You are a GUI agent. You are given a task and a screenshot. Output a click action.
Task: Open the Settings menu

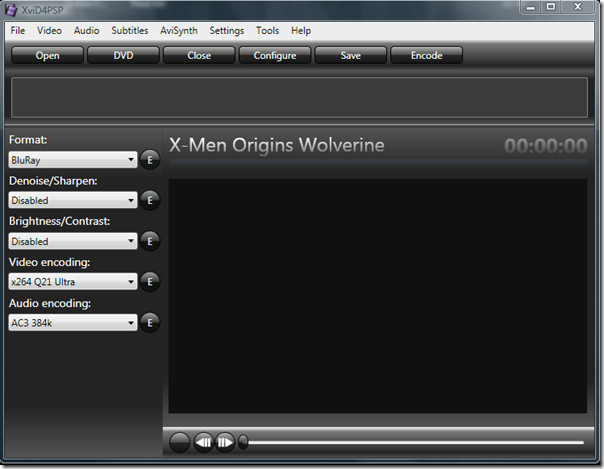click(226, 30)
